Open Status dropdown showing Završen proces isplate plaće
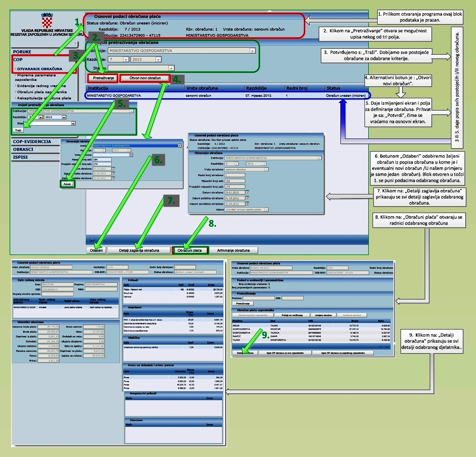 (x=266, y=210)
